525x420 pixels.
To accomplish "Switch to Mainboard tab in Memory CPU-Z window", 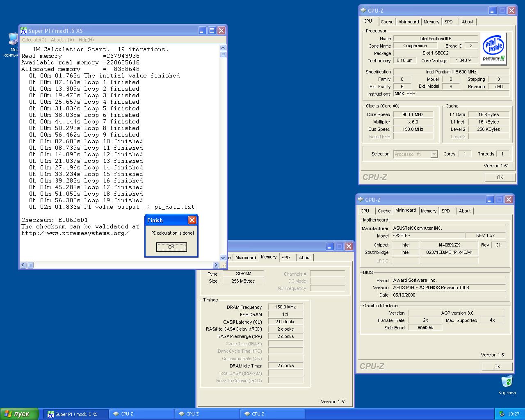I will pyautogui.click(x=246, y=258).
